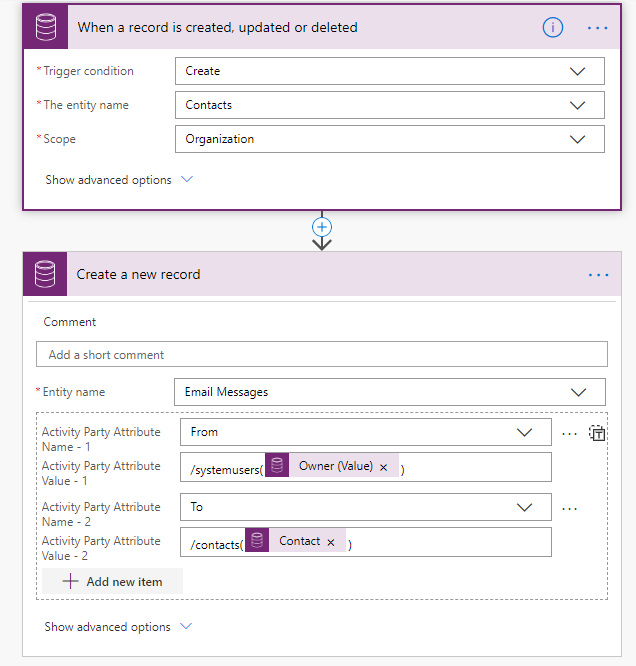Open the From attribute name dropdown
This screenshot has width=636, height=666.
(366, 432)
